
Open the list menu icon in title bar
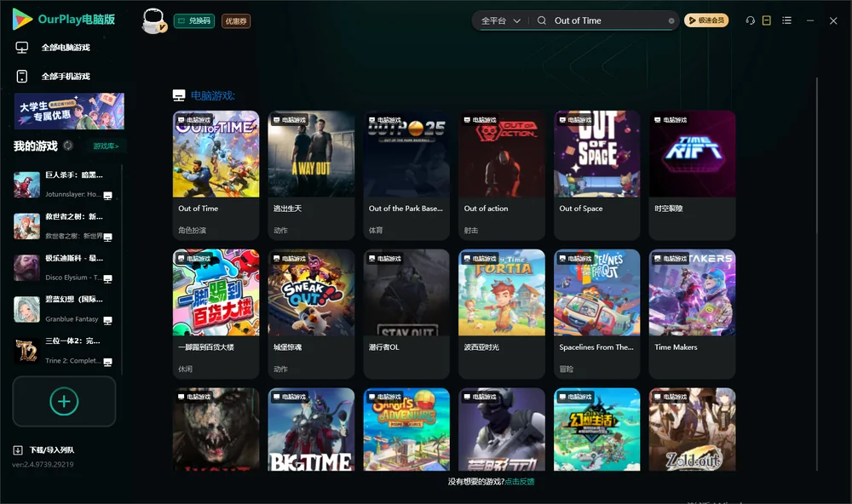786,20
